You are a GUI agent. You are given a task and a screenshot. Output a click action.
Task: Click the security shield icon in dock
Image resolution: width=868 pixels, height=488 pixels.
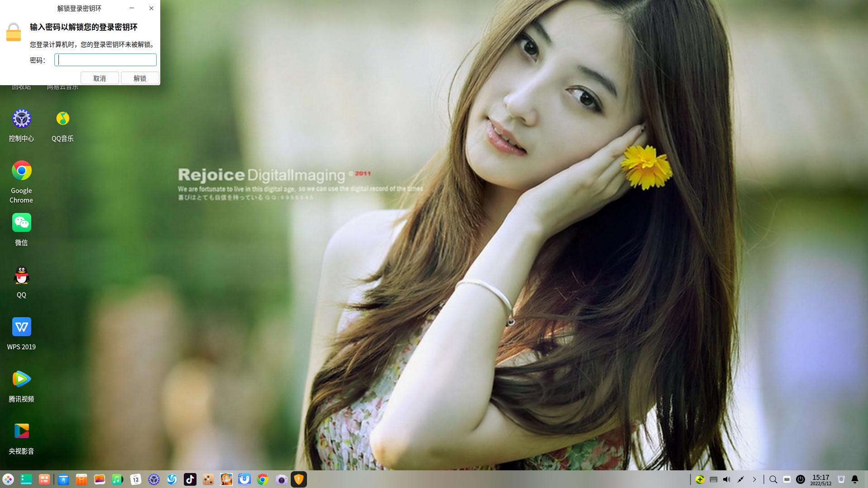click(299, 479)
